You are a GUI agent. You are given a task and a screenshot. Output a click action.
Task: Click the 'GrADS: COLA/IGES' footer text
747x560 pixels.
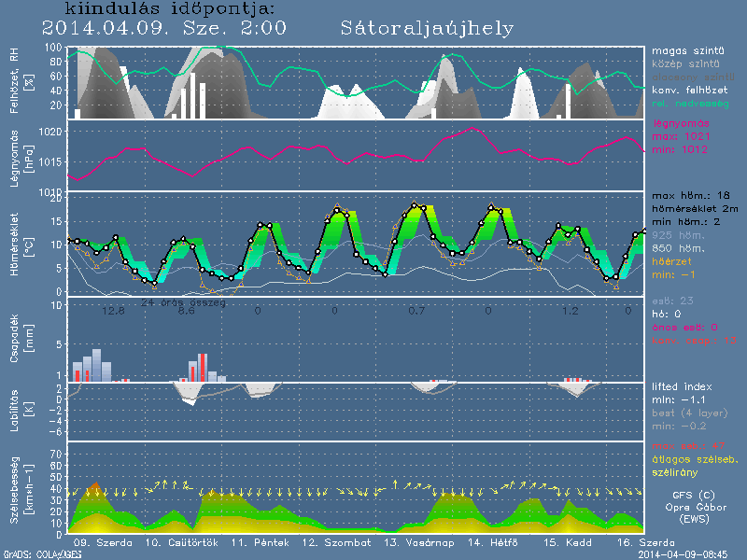coord(31,554)
